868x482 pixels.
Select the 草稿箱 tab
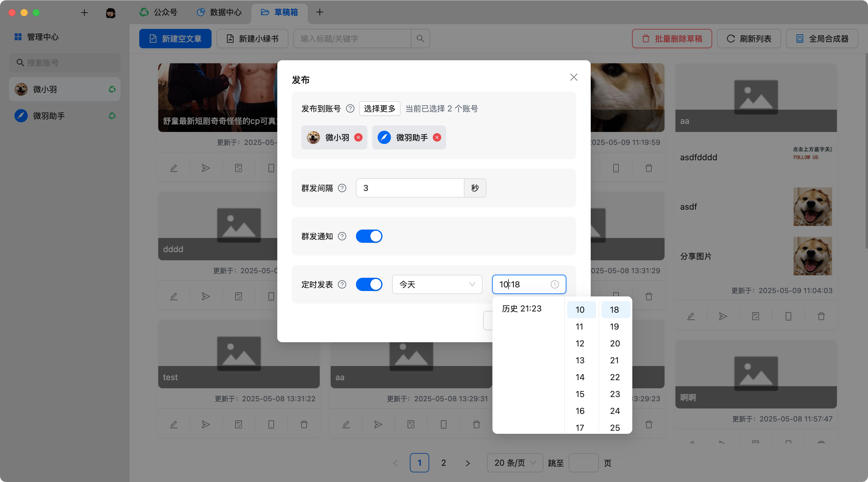[x=279, y=12]
